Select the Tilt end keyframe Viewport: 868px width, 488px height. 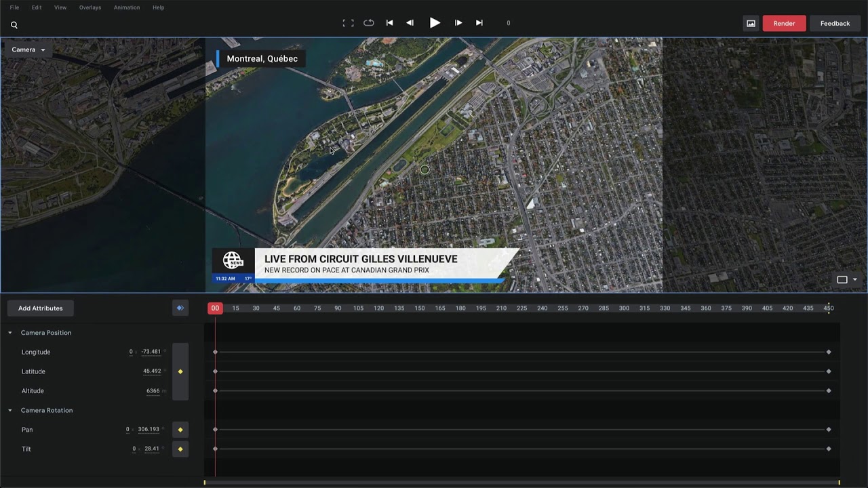point(829,449)
